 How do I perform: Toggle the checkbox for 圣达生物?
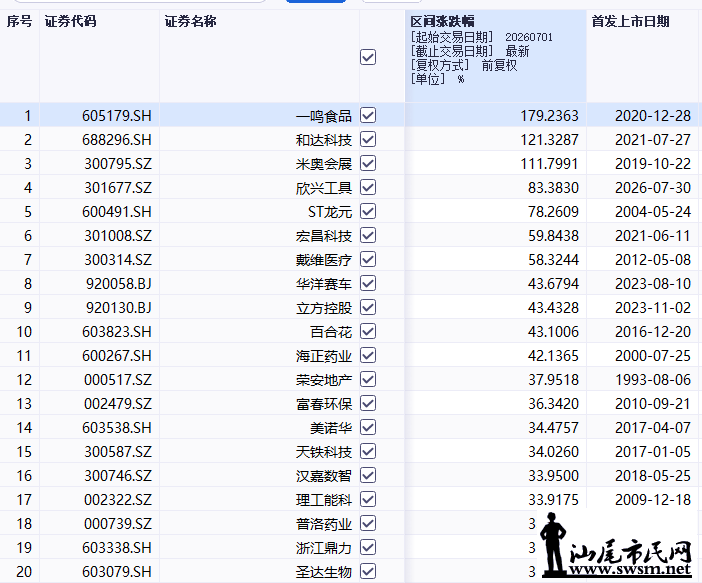pos(368,571)
